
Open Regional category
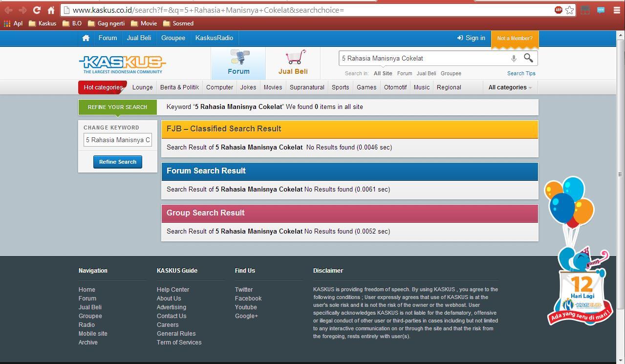pos(449,87)
